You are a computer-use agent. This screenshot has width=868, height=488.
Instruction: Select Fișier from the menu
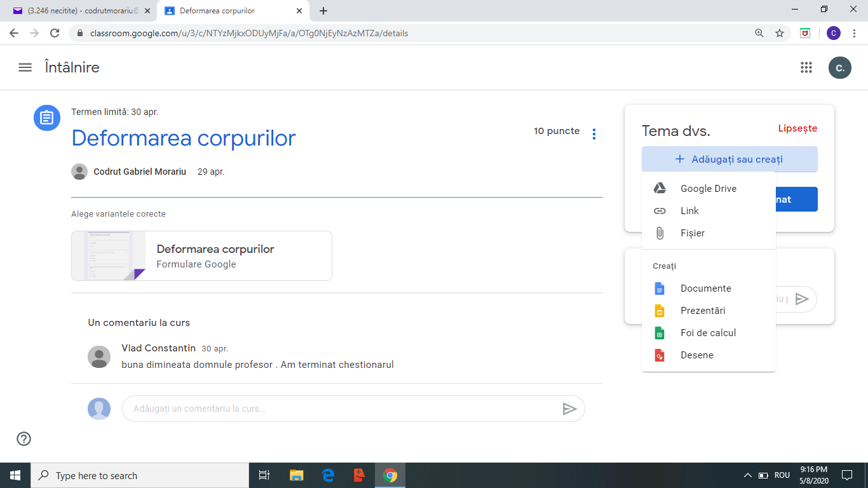[x=709, y=233]
